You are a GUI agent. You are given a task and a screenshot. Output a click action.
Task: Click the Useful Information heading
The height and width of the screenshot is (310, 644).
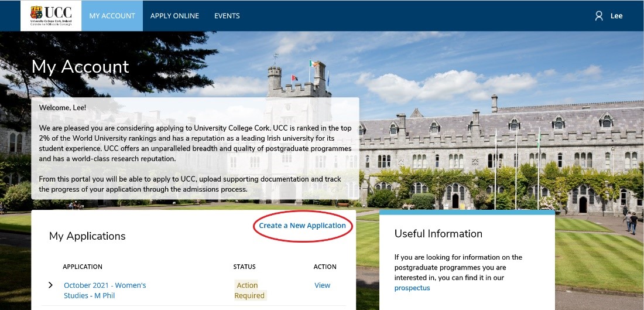[x=439, y=234]
